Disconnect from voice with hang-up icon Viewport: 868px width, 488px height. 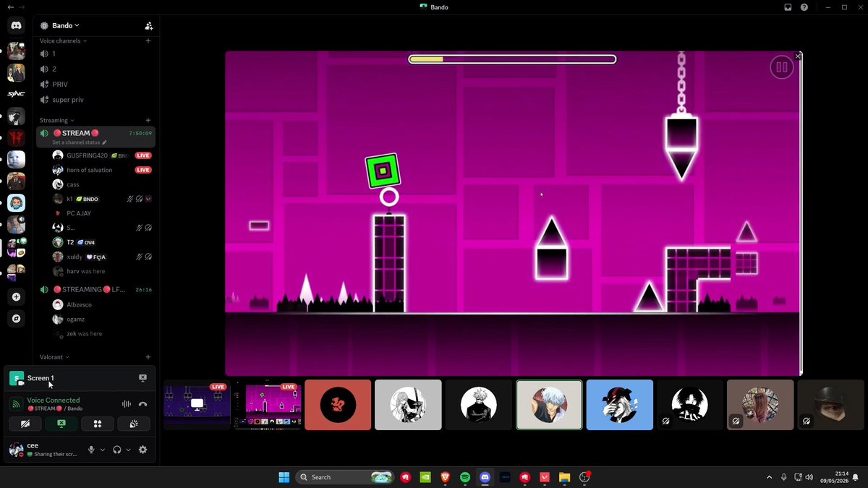click(x=142, y=404)
